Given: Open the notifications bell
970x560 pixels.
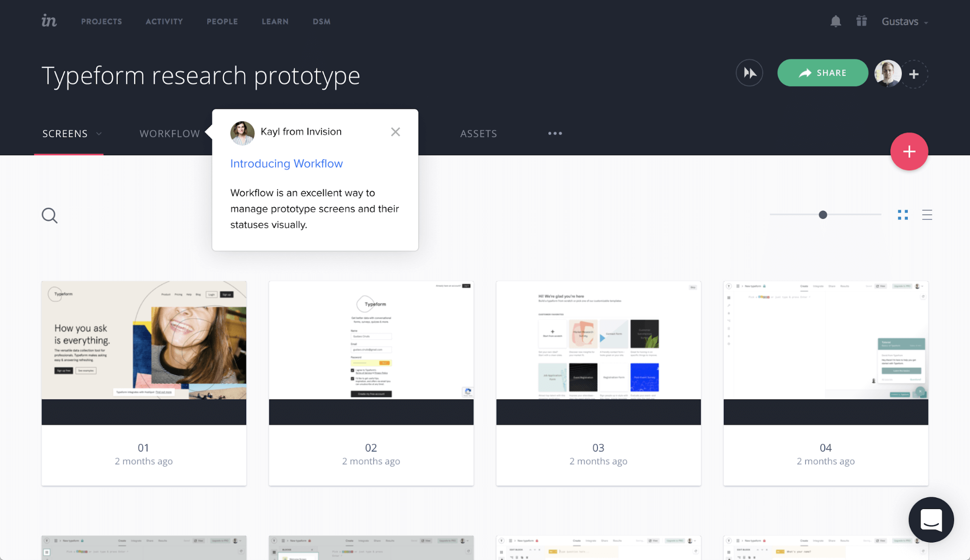Looking at the screenshot, I should point(835,21).
